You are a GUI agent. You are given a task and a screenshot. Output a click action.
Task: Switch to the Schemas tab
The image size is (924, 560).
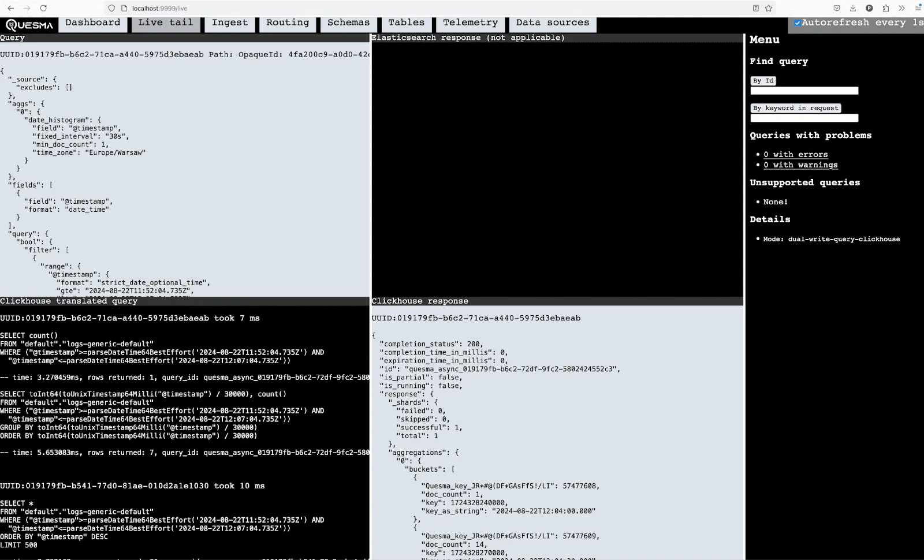pyautogui.click(x=348, y=23)
